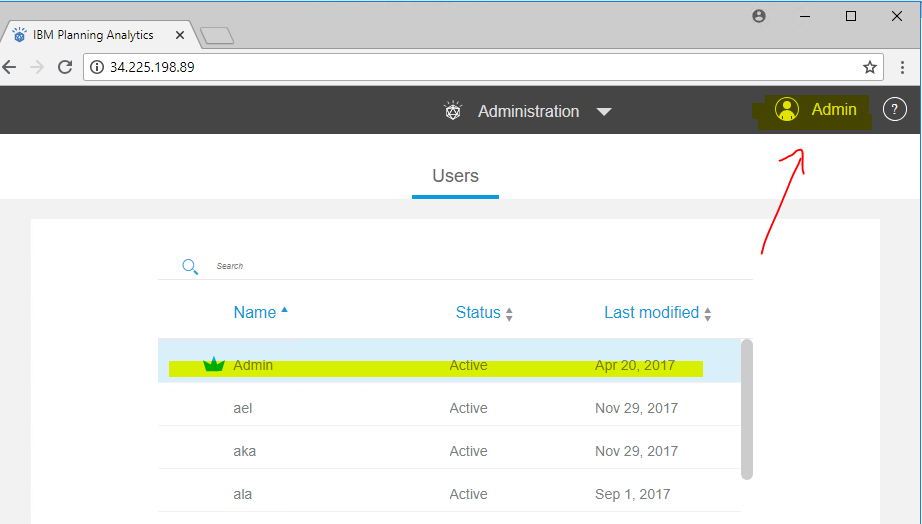Select the IBM Planning Analytics browser tab
922x524 pixels.
point(95,35)
